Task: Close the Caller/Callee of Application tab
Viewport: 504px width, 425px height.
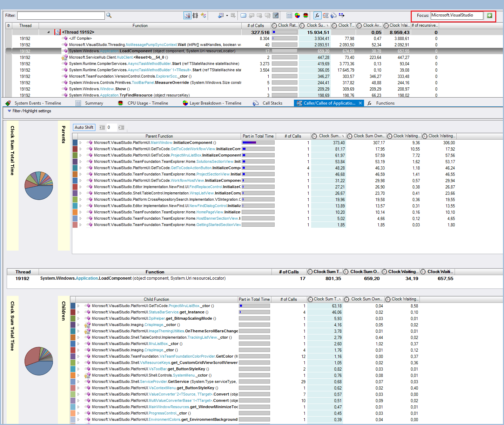Action: (360, 103)
